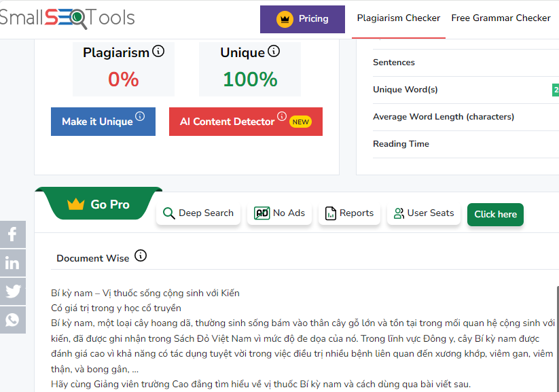Click the info icon beside Plagiarism
The image size is (559, 392).
pos(158,52)
